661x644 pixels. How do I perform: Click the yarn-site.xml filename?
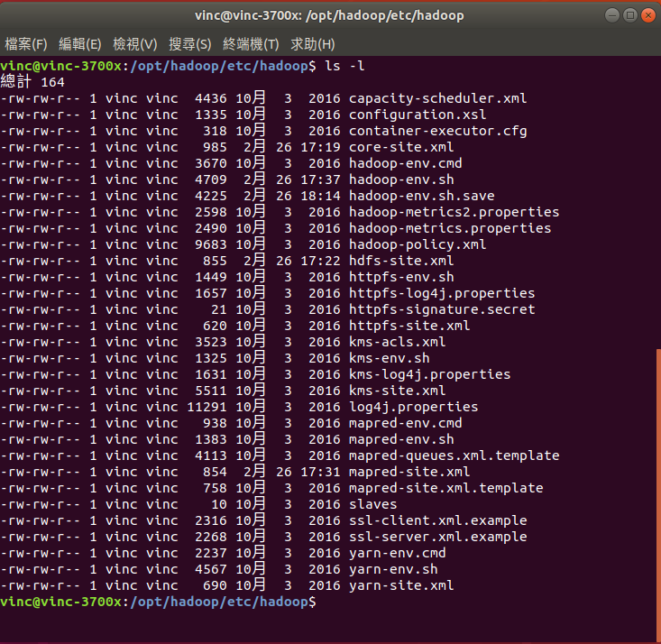[x=400, y=585]
